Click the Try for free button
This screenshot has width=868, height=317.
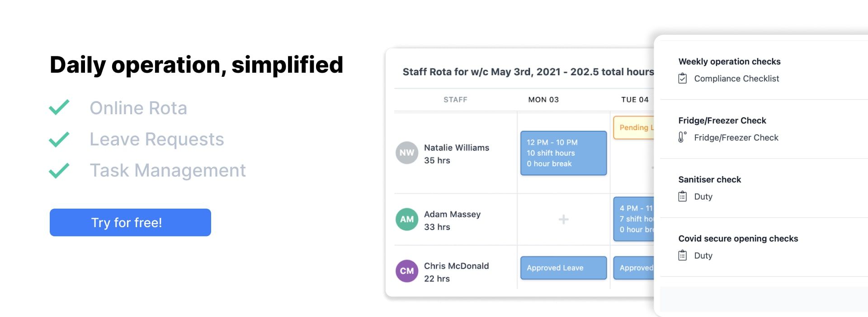(x=130, y=222)
